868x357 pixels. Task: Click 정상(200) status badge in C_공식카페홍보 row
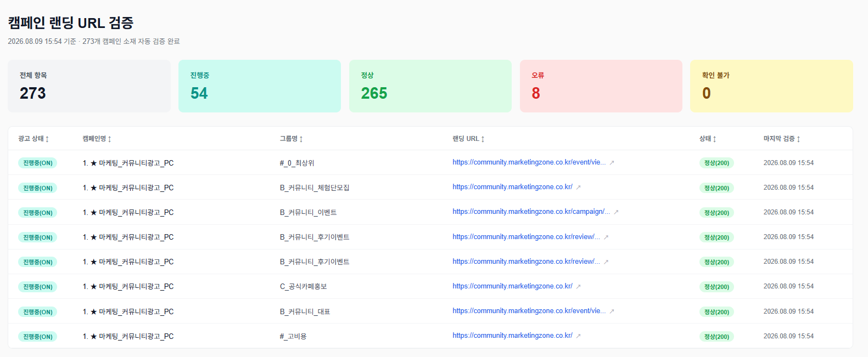click(716, 287)
